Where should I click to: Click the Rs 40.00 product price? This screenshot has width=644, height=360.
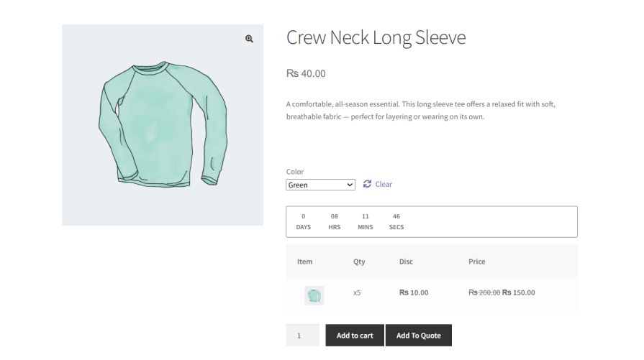[306, 73]
